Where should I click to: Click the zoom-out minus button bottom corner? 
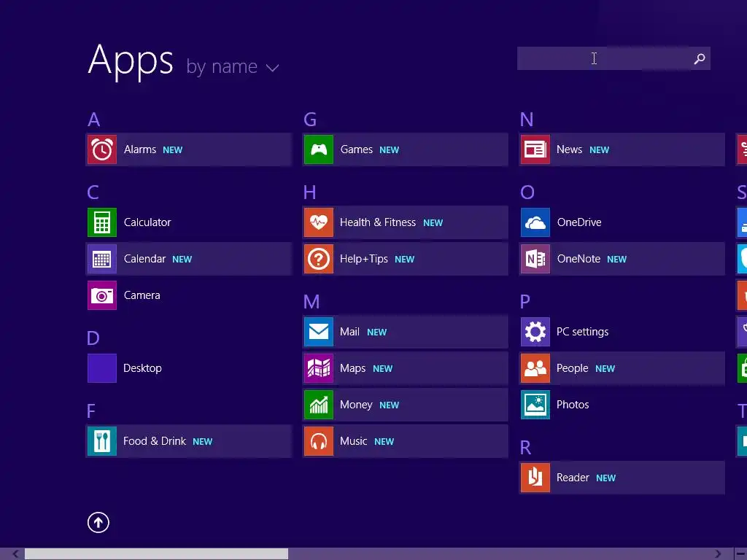click(741, 554)
